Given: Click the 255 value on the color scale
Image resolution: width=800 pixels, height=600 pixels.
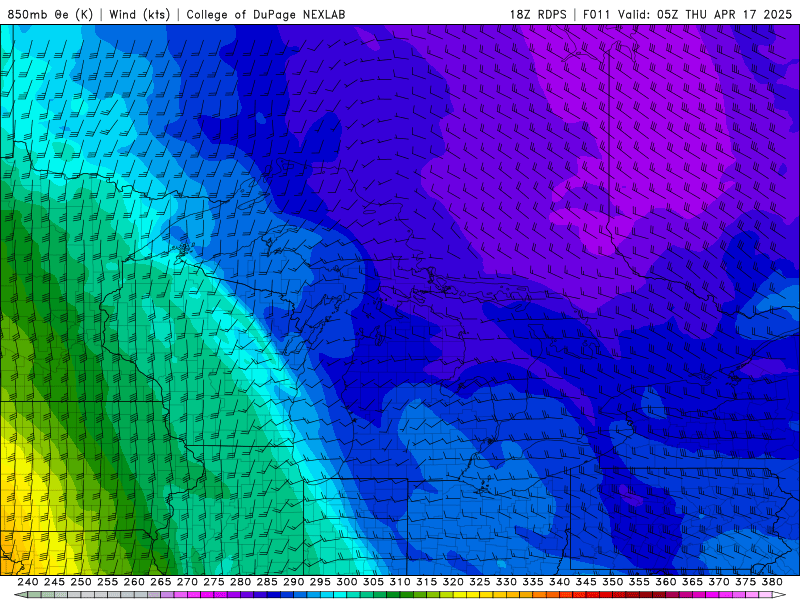Looking at the screenshot, I should (x=107, y=582).
